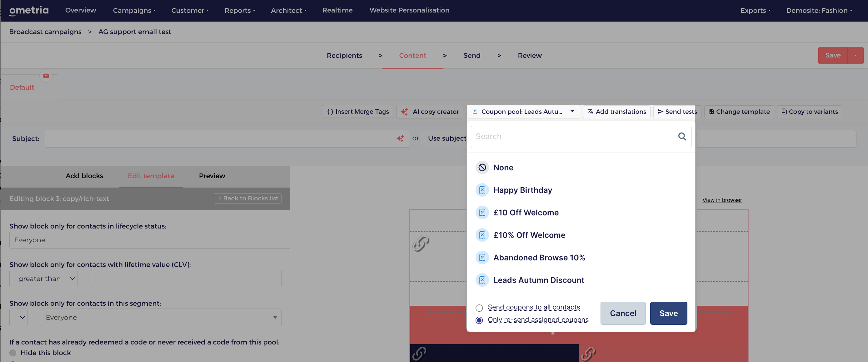Open Realtime in navigation bar
Viewport: 868px width, 362px height.
click(337, 10)
